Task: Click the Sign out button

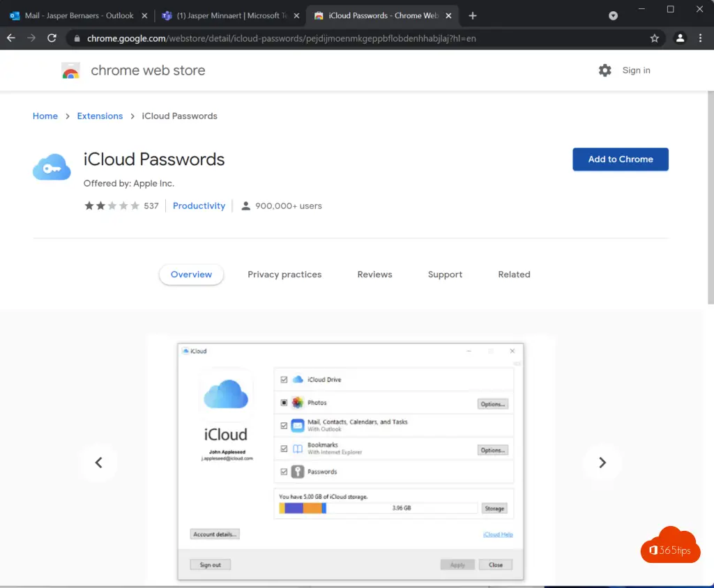Action: [210, 565]
